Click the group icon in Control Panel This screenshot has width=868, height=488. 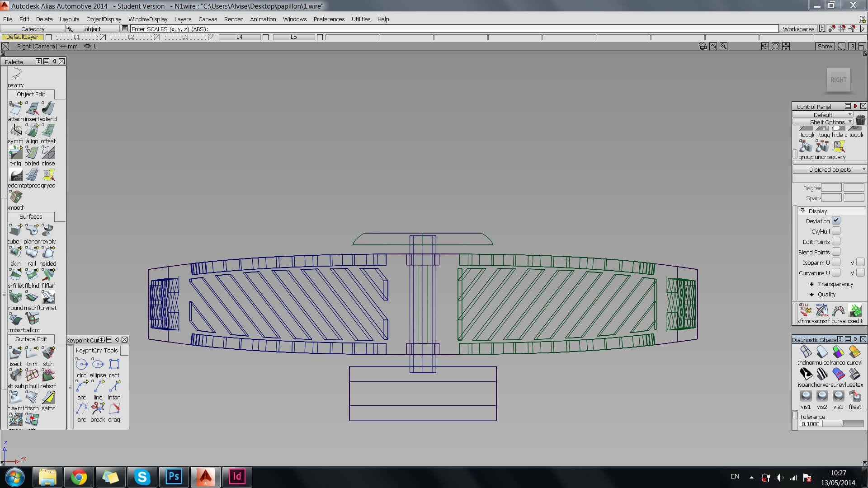[805, 146]
